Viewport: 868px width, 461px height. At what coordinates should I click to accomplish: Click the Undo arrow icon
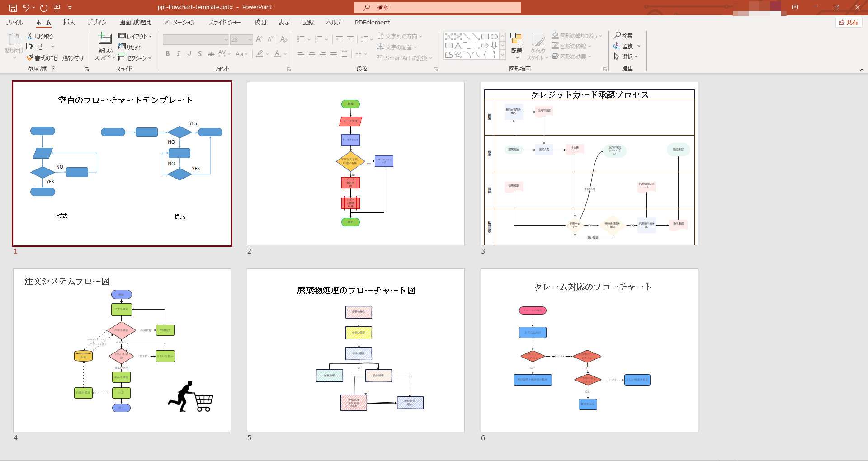(x=26, y=8)
